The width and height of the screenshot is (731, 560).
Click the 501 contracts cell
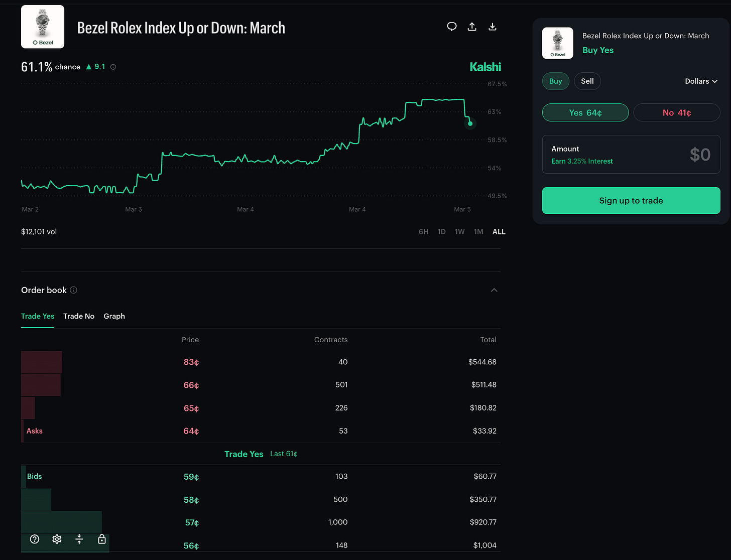[x=341, y=385]
